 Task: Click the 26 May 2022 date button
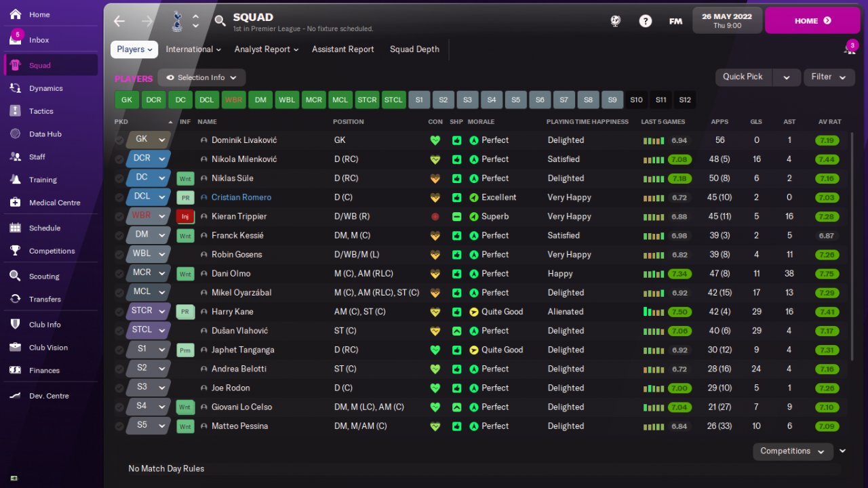[x=727, y=20]
